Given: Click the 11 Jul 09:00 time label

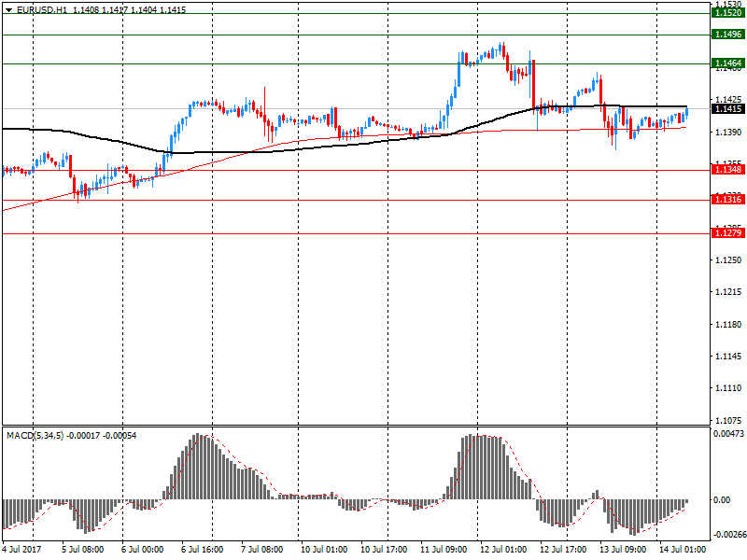Looking at the screenshot, I should [444, 550].
